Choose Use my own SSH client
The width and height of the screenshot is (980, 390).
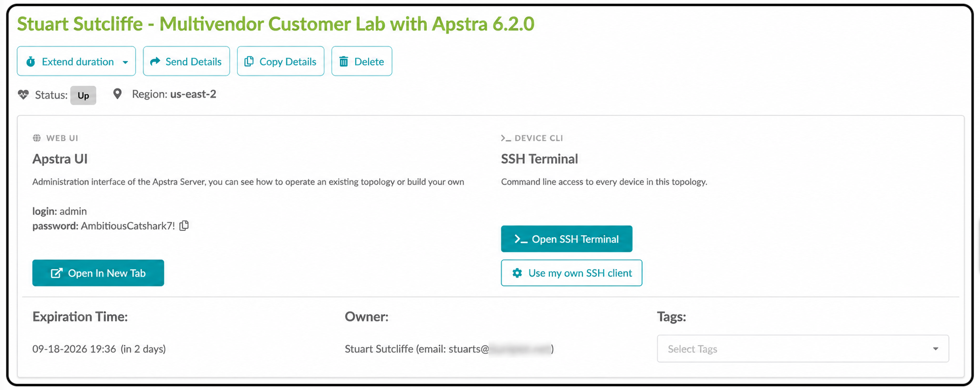tap(572, 273)
